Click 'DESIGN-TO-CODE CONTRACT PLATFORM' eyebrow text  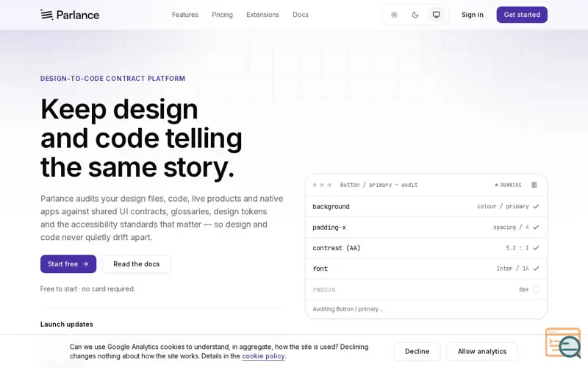[113, 79]
